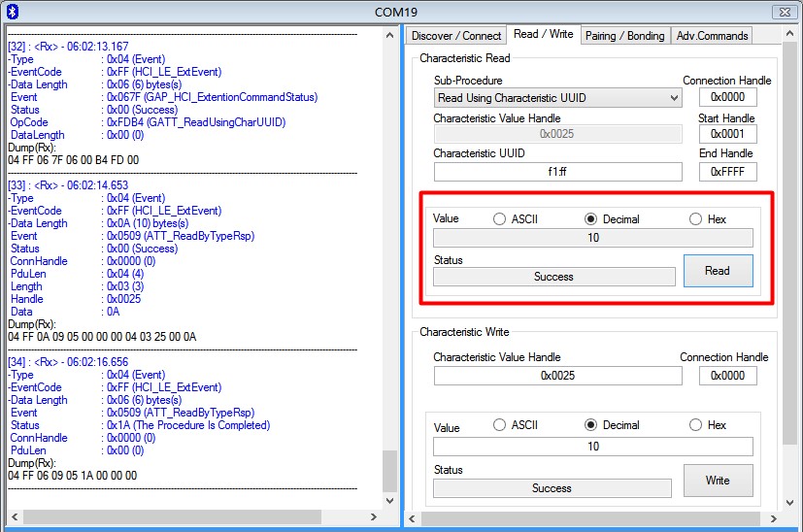Screen dimensions: 803x532
Task: Select the Read / Write tab
Action: [x=544, y=34]
